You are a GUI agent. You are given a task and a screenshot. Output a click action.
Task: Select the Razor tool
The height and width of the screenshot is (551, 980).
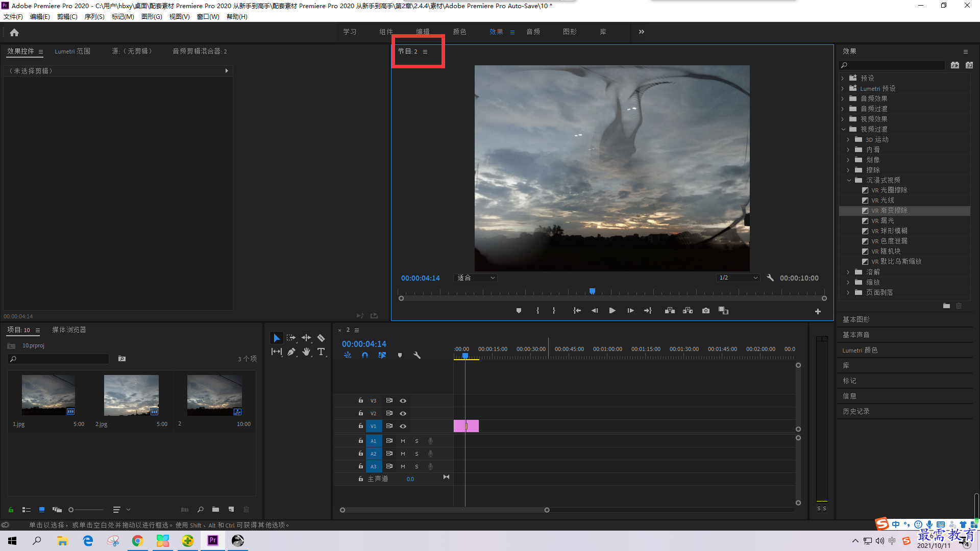(321, 338)
